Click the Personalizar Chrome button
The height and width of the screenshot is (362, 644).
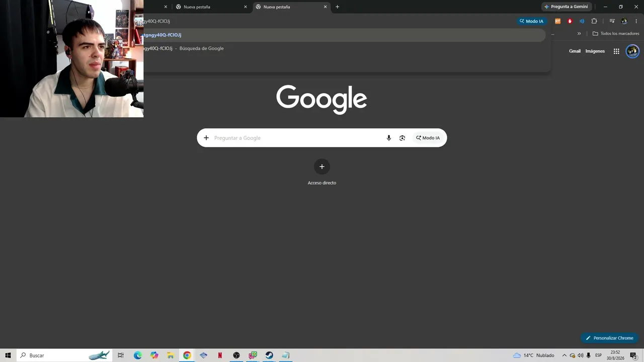coord(610,338)
